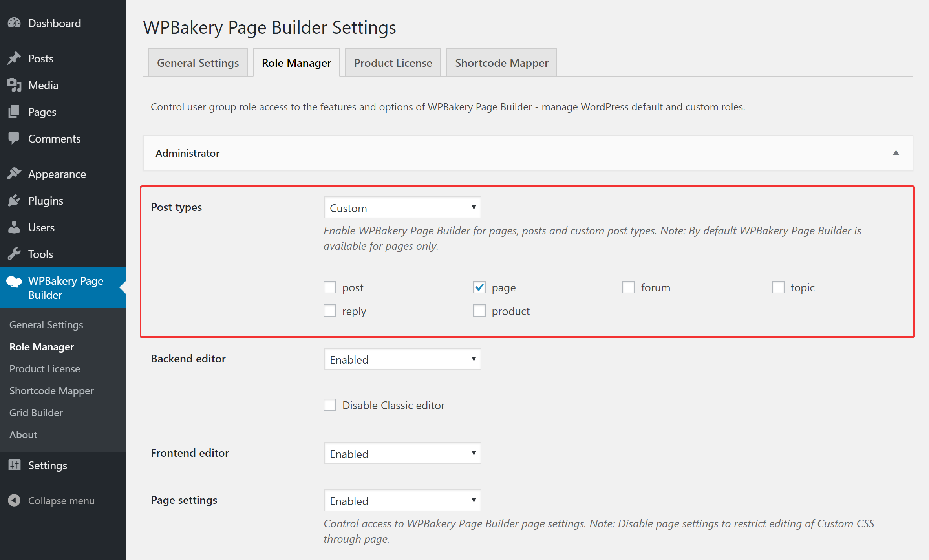Click the WPBakery Page Builder Settings heading
Screen dimensions: 929x560
click(x=269, y=27)
